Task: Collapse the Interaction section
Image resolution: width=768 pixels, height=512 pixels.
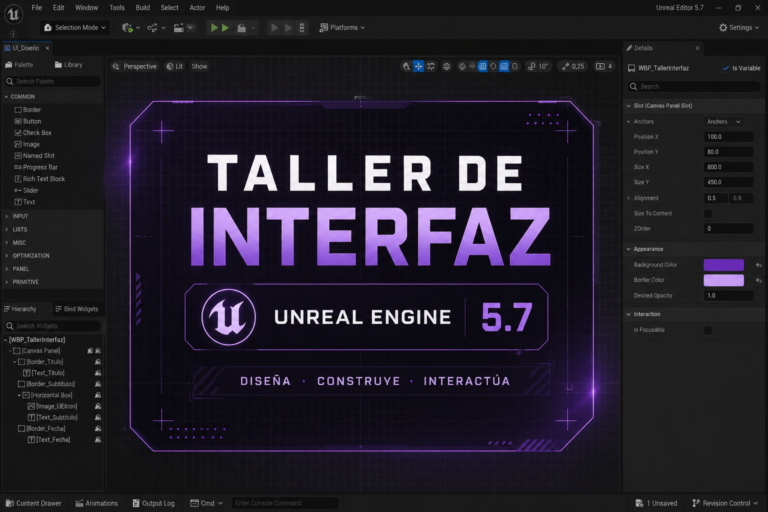Action: coord(628,314)
